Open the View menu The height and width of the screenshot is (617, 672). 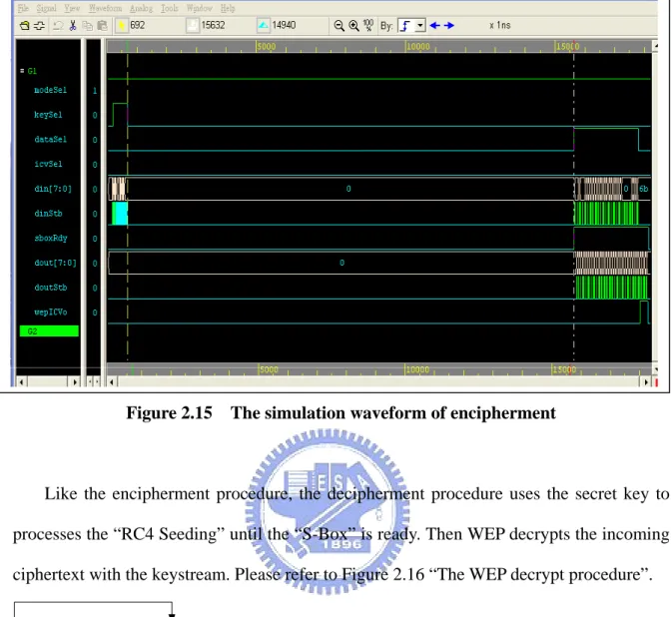(x=72, y=8)
